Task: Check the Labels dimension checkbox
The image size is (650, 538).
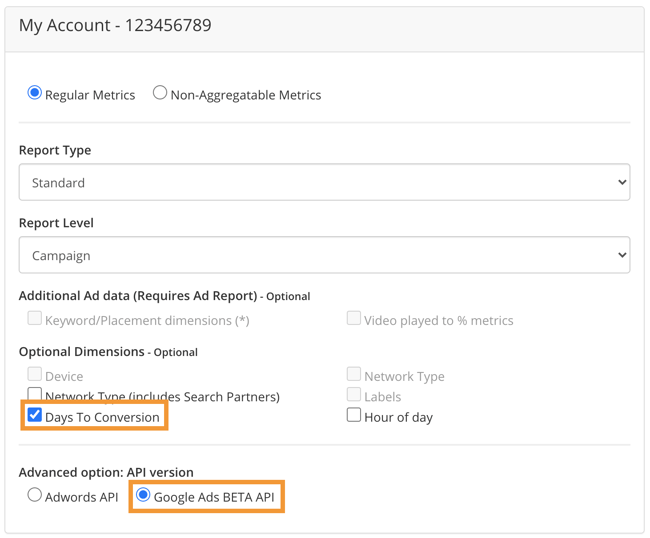Action: 354,394
